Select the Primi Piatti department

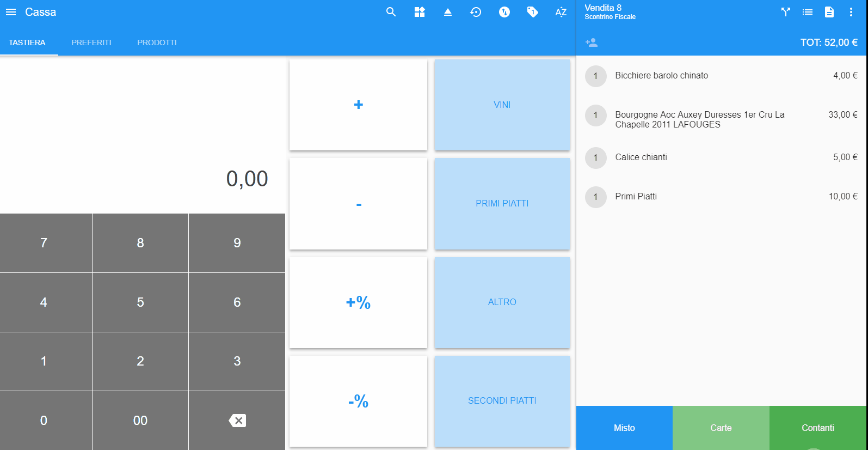pyautogui.click(x=502, y=204)
